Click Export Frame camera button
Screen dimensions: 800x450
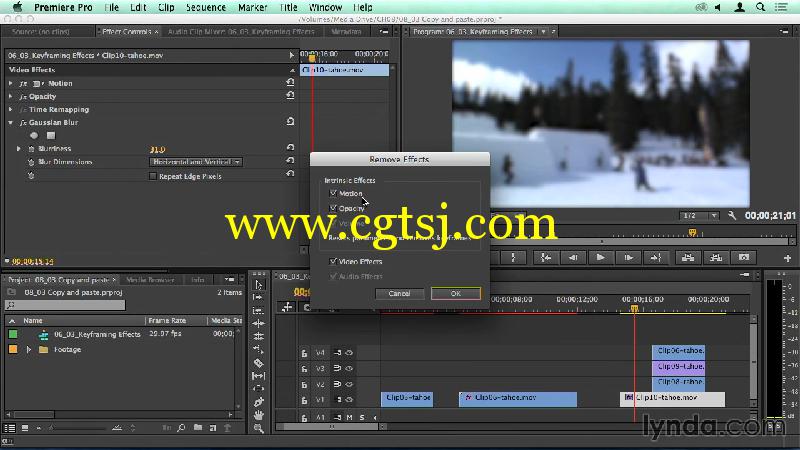pos(744,258)
